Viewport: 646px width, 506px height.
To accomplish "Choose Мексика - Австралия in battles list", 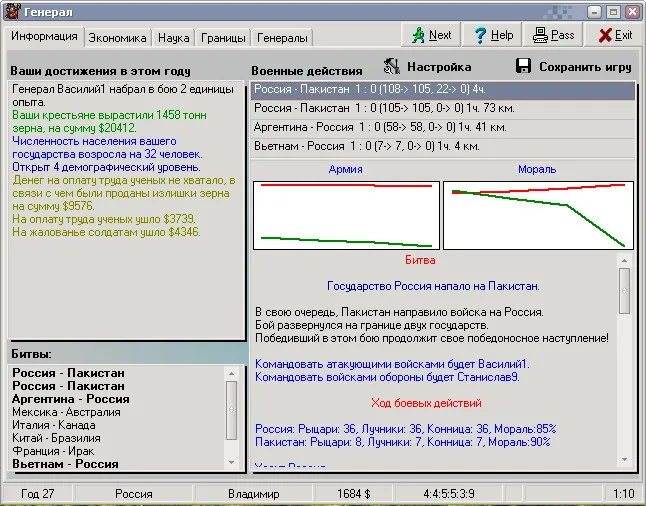I will click(x=65, y=412).
